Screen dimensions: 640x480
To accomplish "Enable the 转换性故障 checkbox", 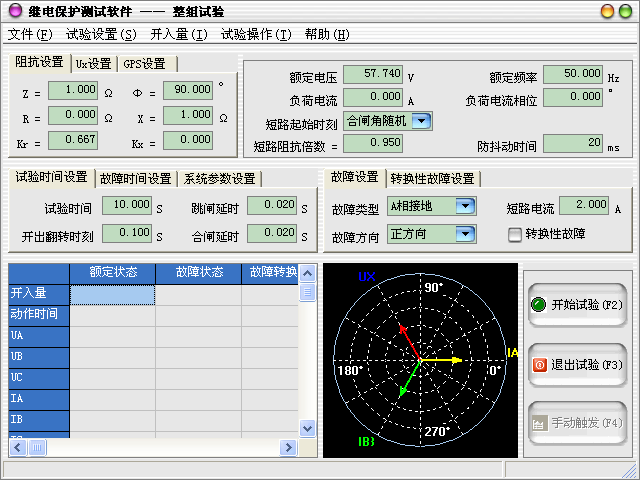I will 515,234.
